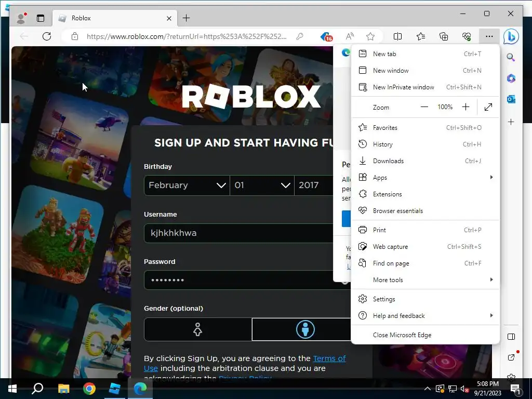Open Downloads from the menu
Screen dimensions: 532x399
[425, 161]
